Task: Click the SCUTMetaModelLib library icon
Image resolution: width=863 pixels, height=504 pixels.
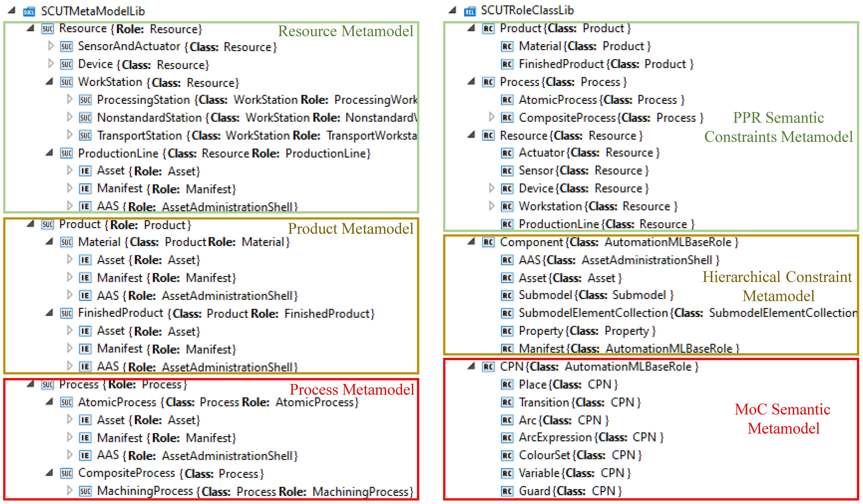Action: [x=29, y=12]
